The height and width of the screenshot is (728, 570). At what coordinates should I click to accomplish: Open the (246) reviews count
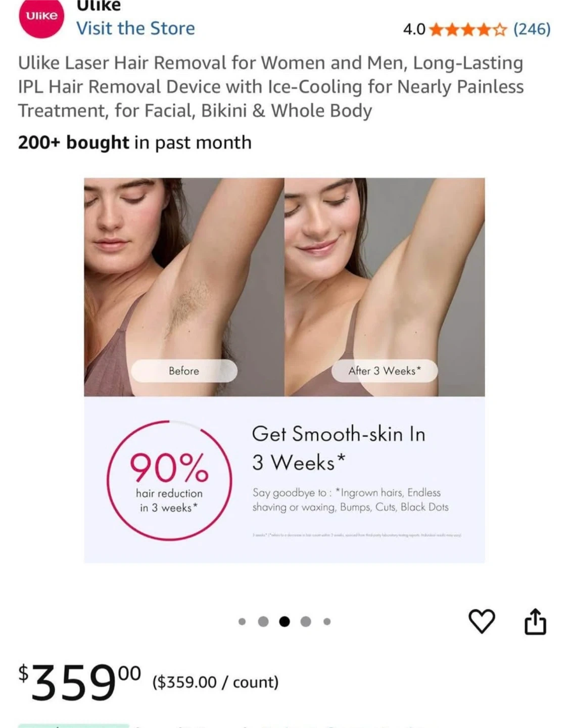(x=532, y=29)
